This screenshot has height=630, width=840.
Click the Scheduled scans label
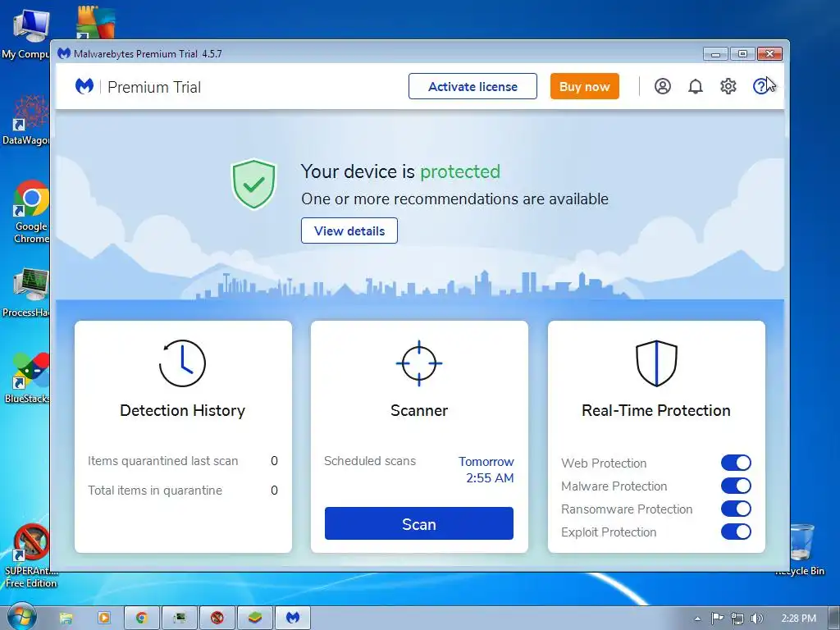pos(370,461)
